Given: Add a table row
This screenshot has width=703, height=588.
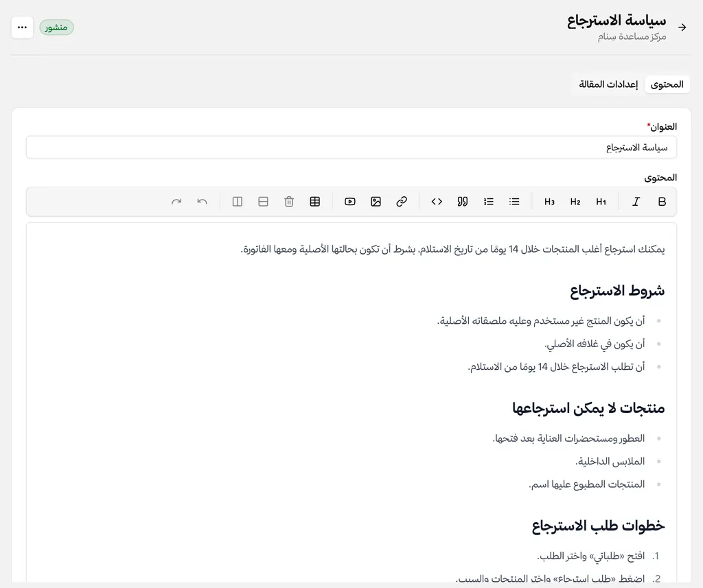Looking at the screenshot, I should point(263,202).
